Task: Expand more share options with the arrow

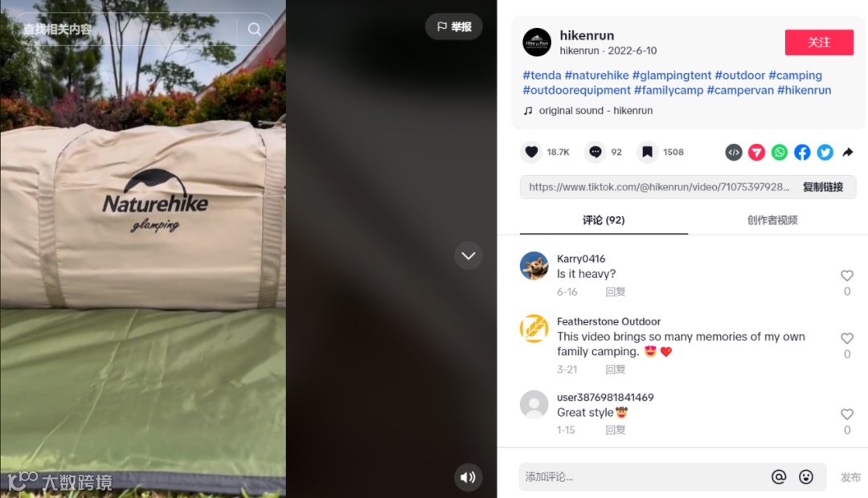Action: 848,152
